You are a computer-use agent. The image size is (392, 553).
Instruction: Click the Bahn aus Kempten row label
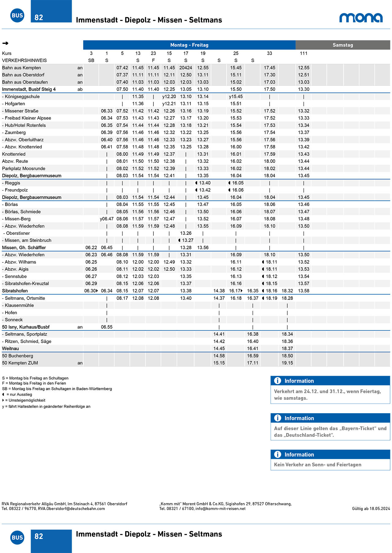pyautogui.click(x=21, y=68)
